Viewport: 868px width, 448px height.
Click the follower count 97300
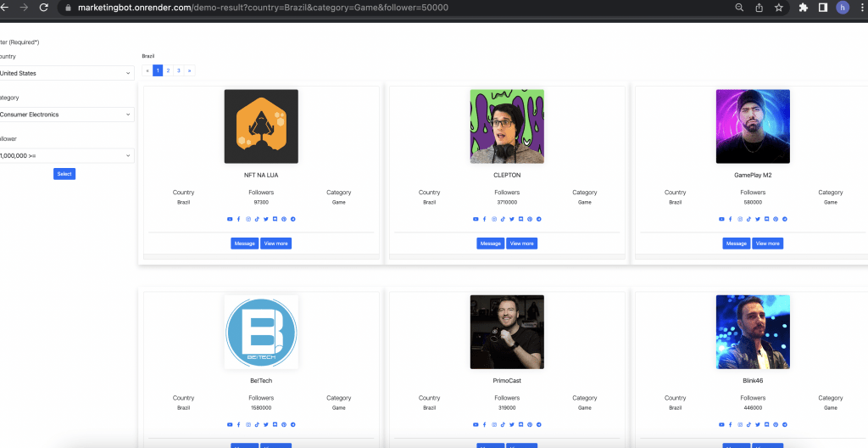261,203
